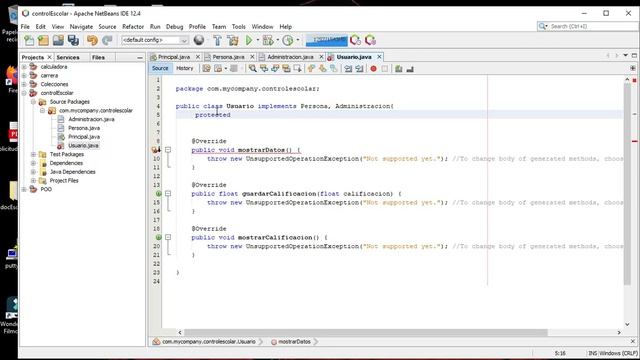Click the error glyph on line 9 gutter
Image resolution: width=640 pixels, height=360 pixels.
(x=156, y=150)
